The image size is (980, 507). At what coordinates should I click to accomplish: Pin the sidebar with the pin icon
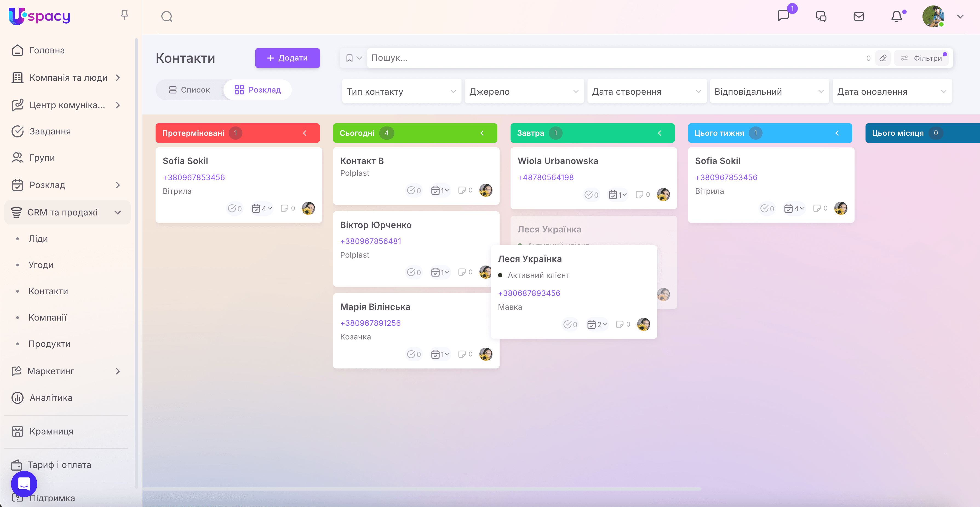click(124, 15)
